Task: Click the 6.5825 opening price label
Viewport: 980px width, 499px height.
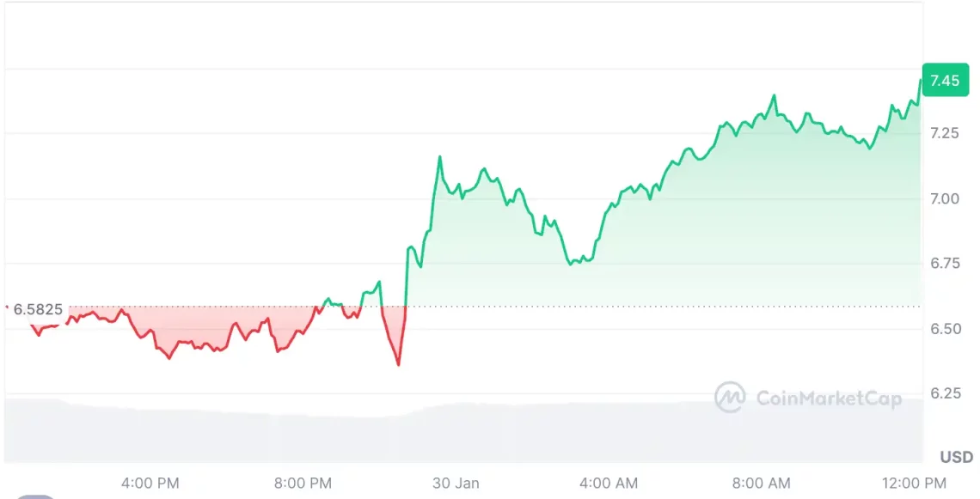Action: pyautogui.click(x=38, y=308)
